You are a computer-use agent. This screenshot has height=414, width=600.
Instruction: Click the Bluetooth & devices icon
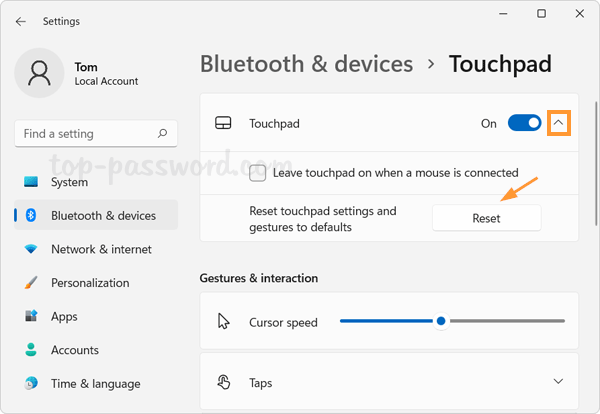click(x=31, y=215)
